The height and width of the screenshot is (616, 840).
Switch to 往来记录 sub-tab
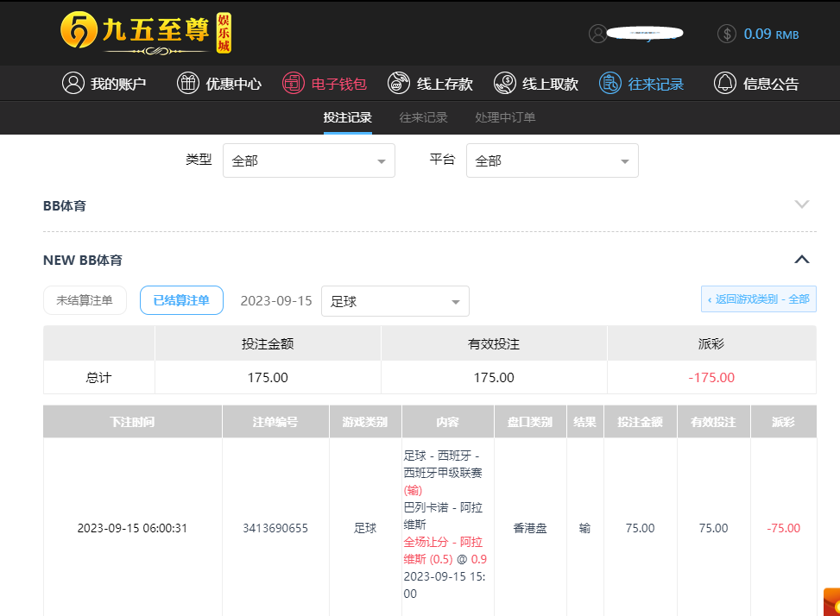pos(423,117)
